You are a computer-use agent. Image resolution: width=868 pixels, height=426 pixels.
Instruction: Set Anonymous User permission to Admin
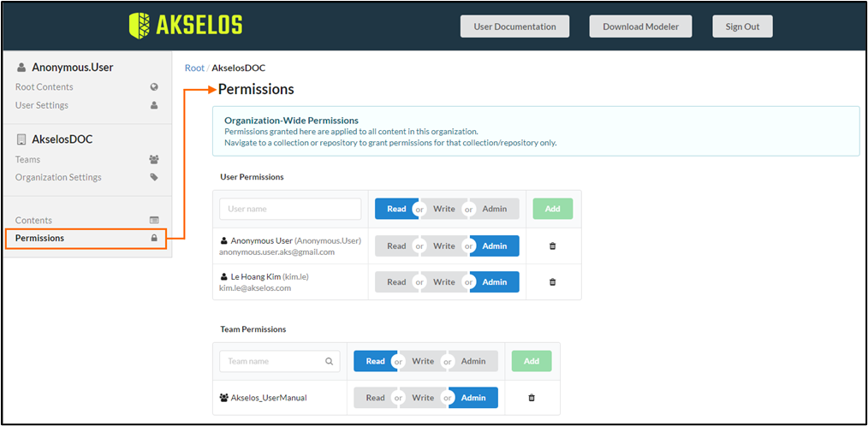494,246
